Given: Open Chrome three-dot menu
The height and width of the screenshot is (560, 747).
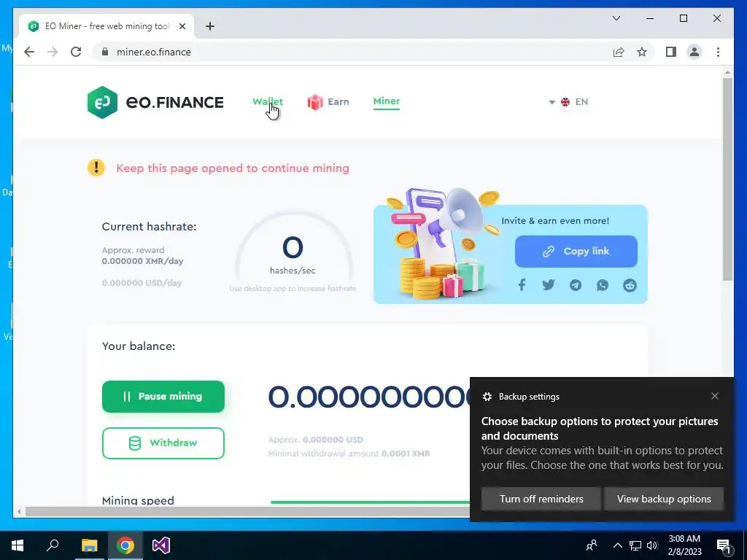Looking at the screenshot, I should [x=718, y=52].
